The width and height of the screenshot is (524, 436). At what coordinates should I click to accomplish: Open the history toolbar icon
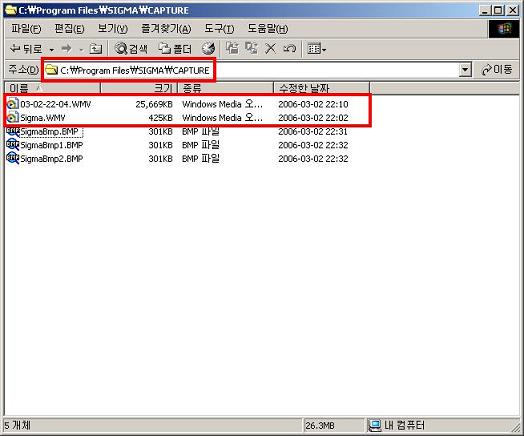click(x=208, y=49)
